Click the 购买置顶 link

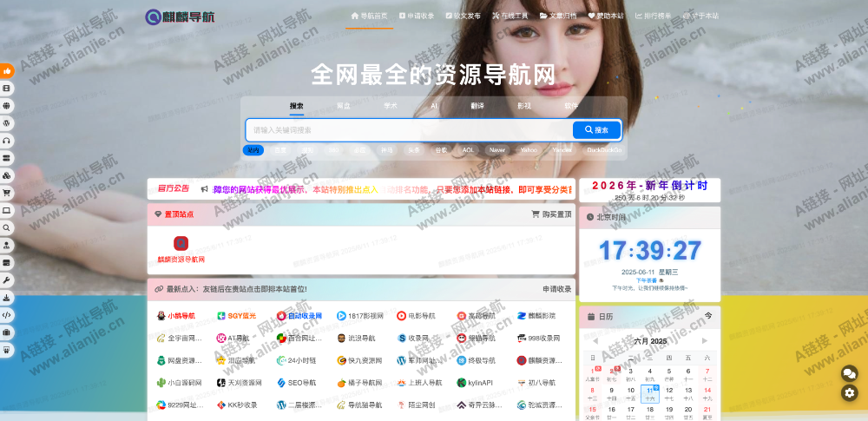551,214
